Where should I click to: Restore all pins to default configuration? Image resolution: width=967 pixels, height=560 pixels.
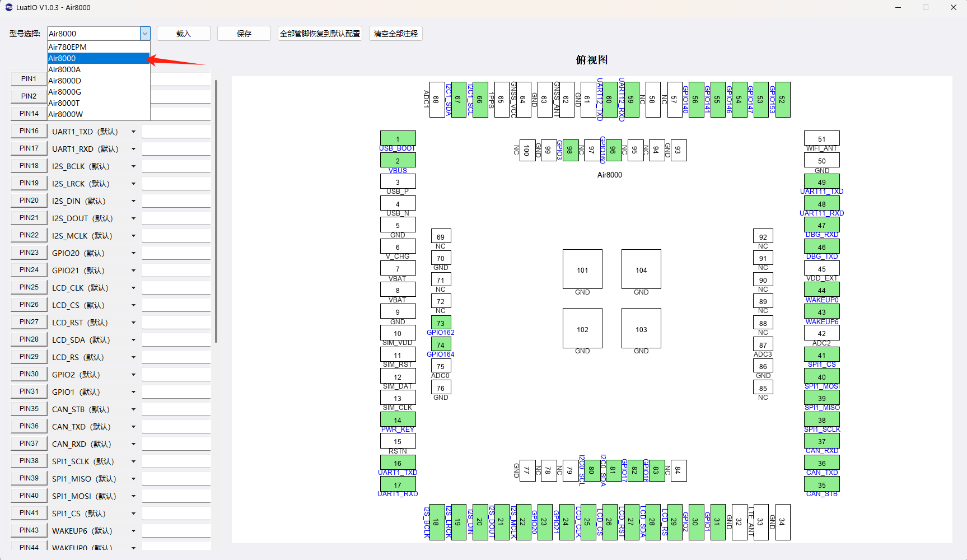point(320,34)
